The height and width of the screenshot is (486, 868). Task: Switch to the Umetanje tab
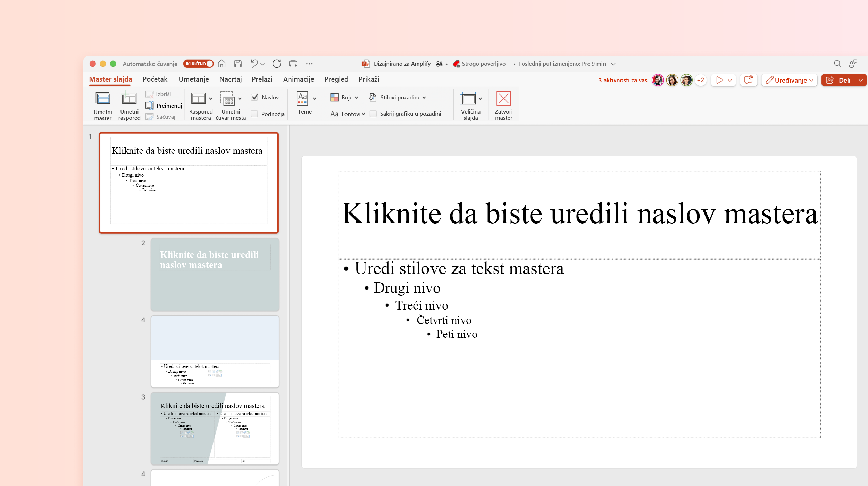(x=194, y=79)
